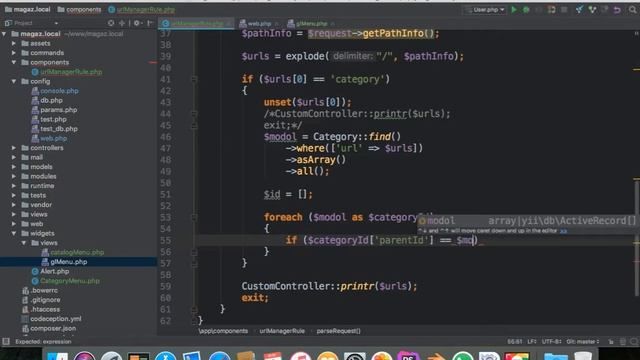Revert changes with the undo arrow

click(617, 9)
